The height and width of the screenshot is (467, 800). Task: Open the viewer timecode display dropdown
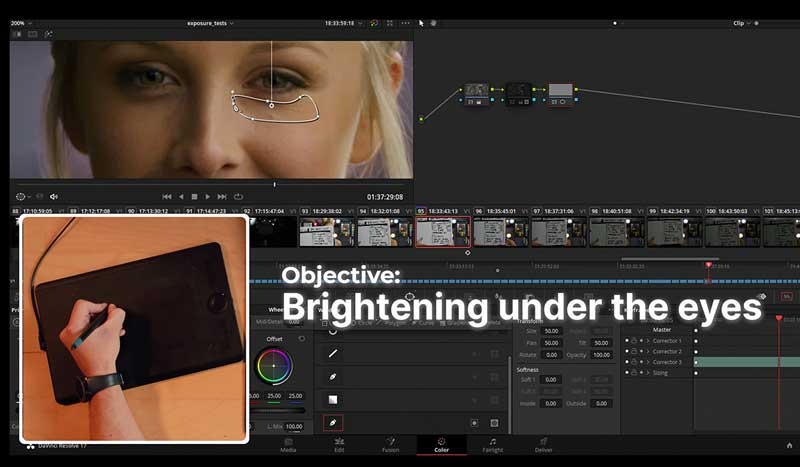click(343, 23)
